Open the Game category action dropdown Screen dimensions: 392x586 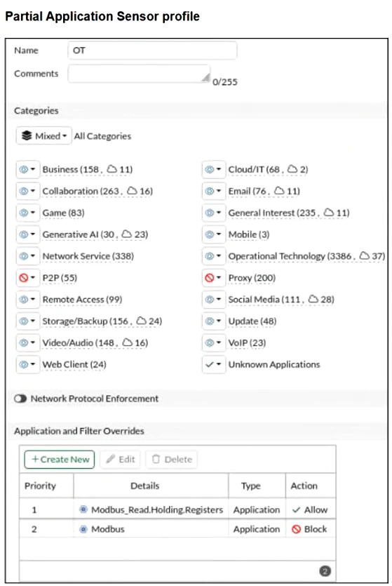pyautogui.click(x=27, y=213)
